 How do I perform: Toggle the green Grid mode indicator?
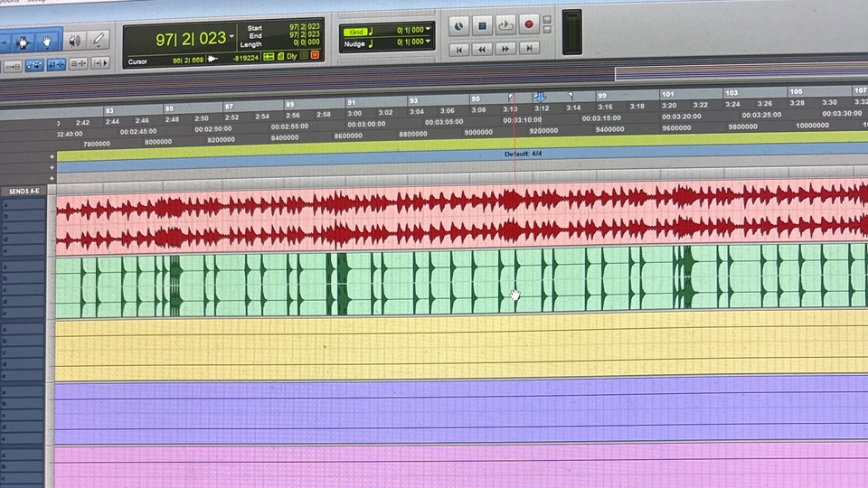[x=357, y=30]
